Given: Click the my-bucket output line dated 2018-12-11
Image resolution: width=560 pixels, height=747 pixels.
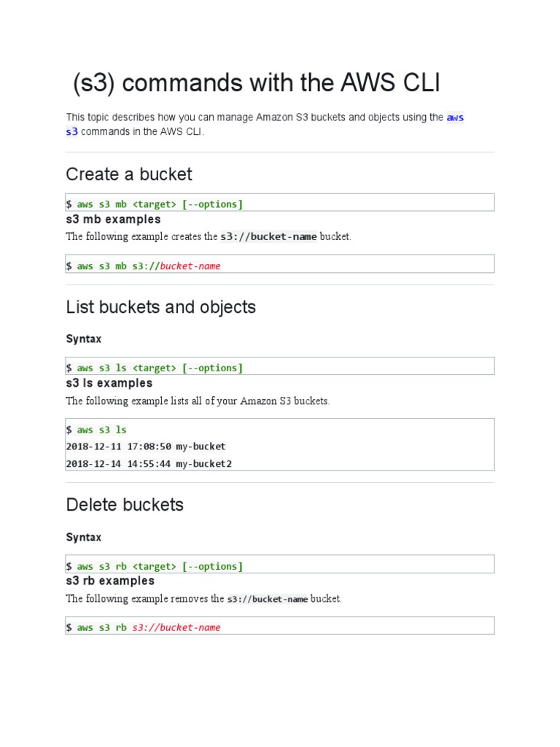Looking at the screenshot, I should coord(146,446).
